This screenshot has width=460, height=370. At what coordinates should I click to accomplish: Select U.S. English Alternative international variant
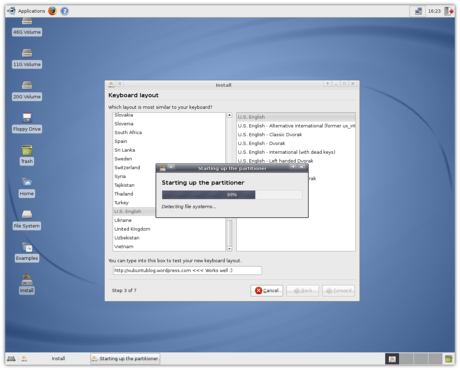pos(296,126)
